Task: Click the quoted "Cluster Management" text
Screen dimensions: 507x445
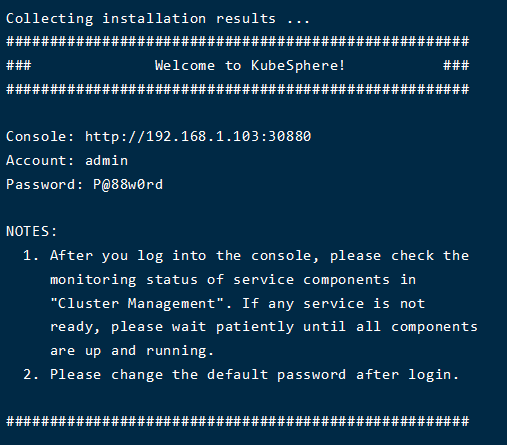Action: [137, 303]
